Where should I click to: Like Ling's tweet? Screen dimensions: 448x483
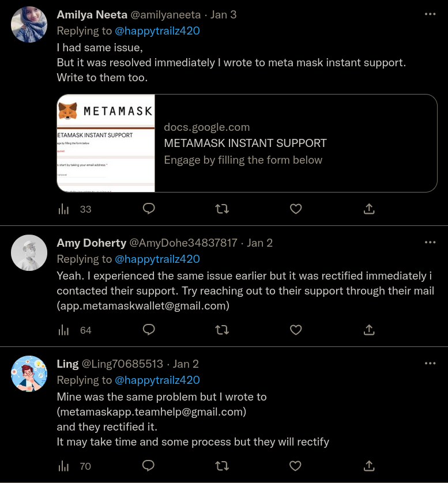click(296, 466)
